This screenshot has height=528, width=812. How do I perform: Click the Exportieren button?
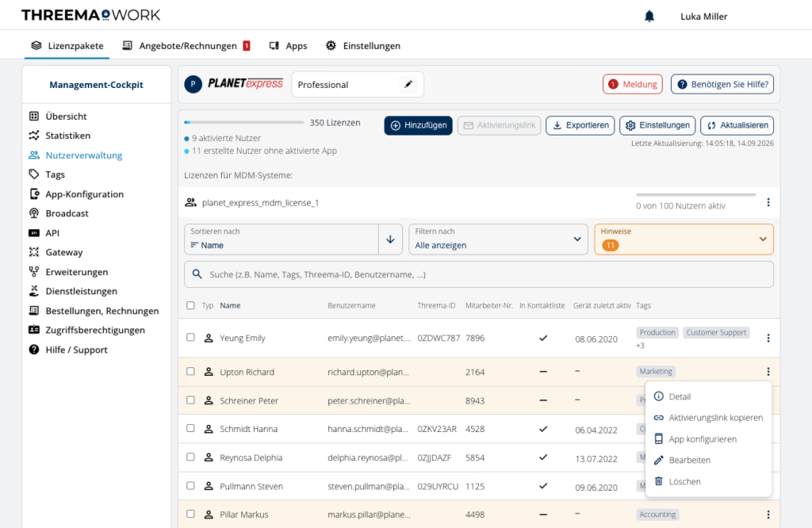tap(580, 125)
